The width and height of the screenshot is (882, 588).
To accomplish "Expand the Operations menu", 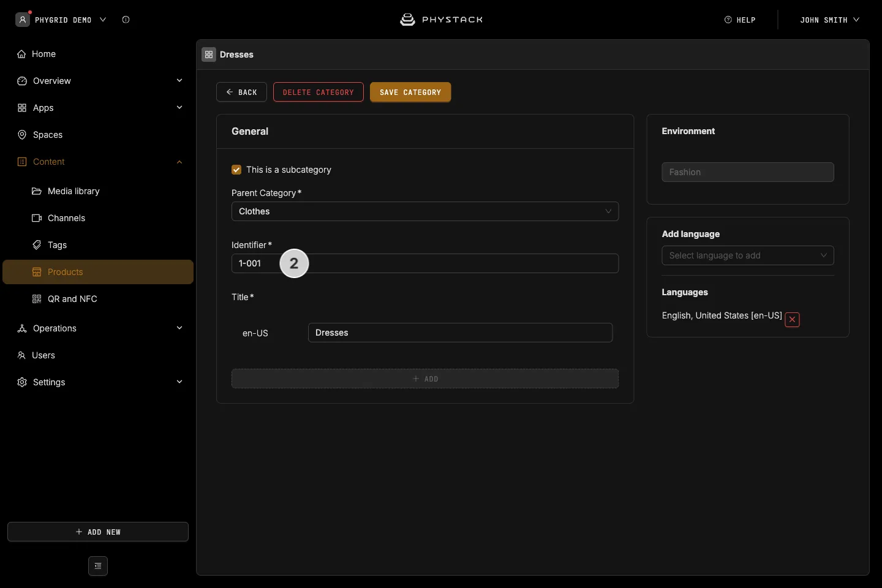I will tap(98, 328).
